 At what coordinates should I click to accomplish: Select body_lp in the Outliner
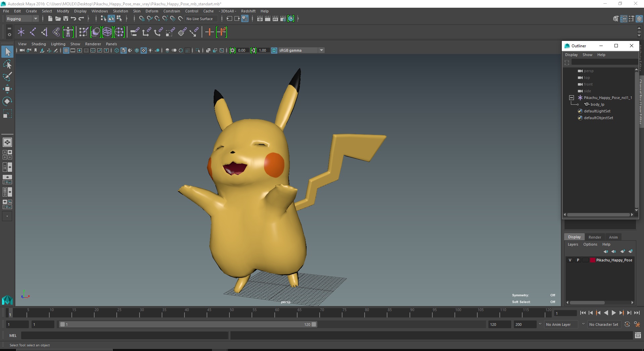597,104
